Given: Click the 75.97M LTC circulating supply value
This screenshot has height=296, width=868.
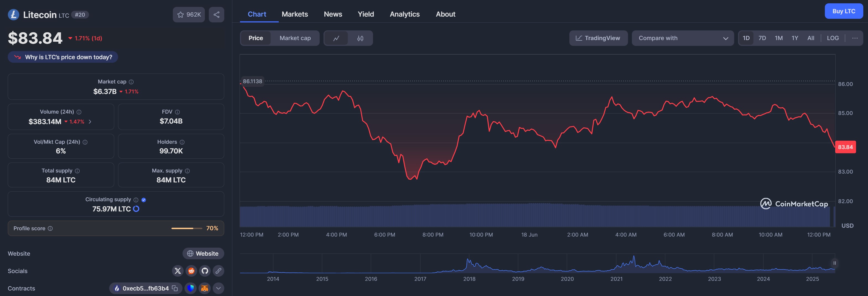Looking at the screenshot, I should click(111, 209).
